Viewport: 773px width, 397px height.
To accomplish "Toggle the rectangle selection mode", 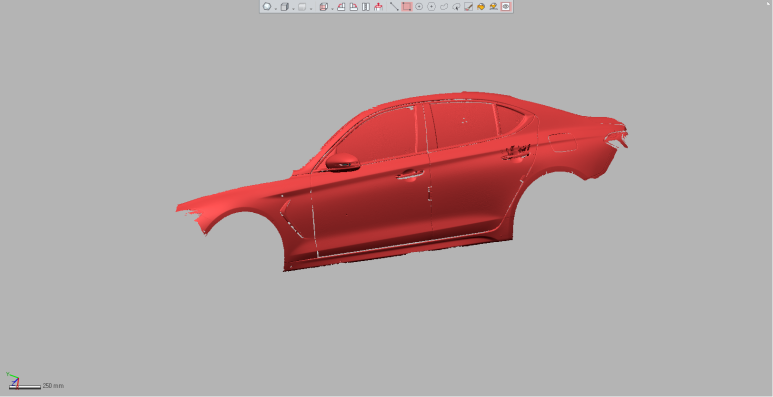I will click(x=407, y=6).
